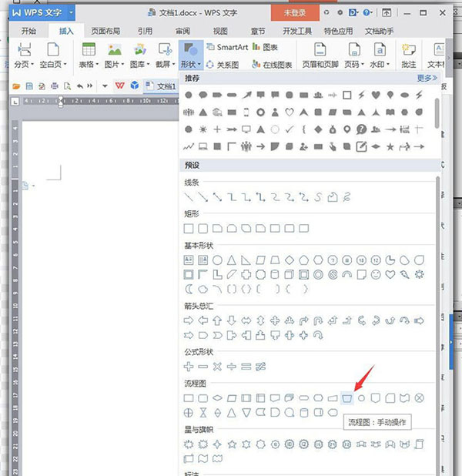This screenshot has width=462, height=476.
Task: Select the 文档1 document tab
Action: pos(161,86)
